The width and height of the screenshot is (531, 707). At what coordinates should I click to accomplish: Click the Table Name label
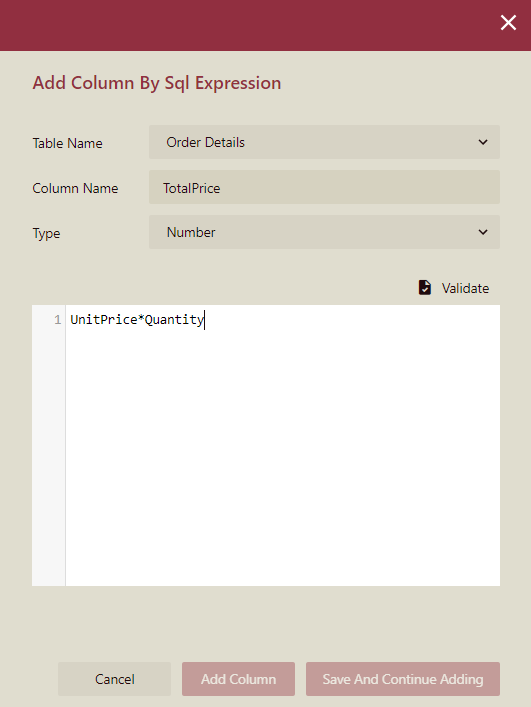(x=68, y=143)
